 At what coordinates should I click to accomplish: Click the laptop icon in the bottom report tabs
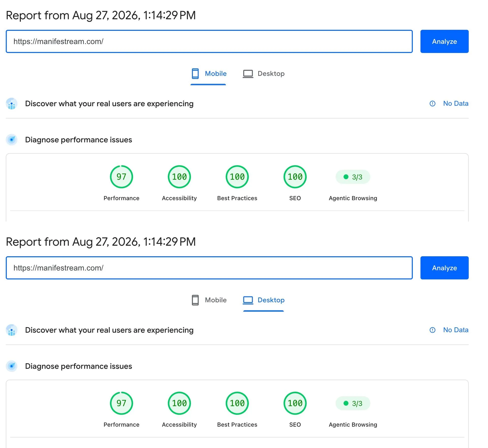(248, 300)
